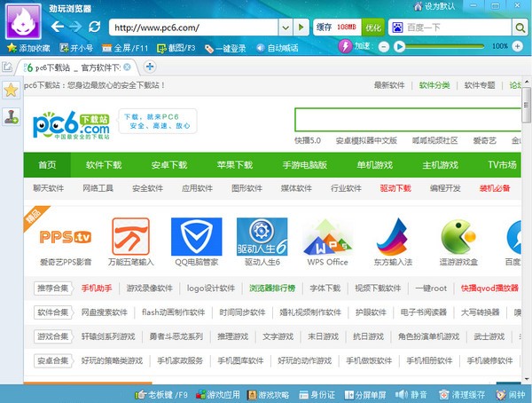Viewport: 532px width, 403px height.
Task: Decrease speed with the minus button
Action: point(383,46)
